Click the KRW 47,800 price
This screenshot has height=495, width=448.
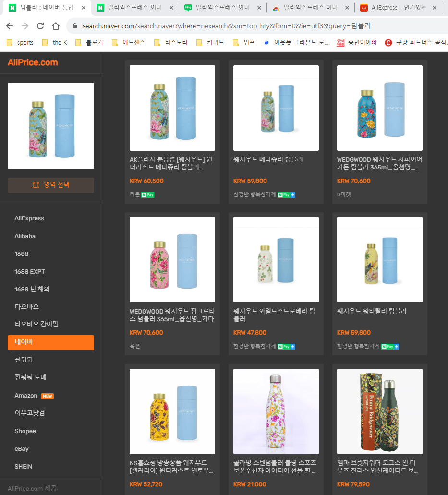250,332
